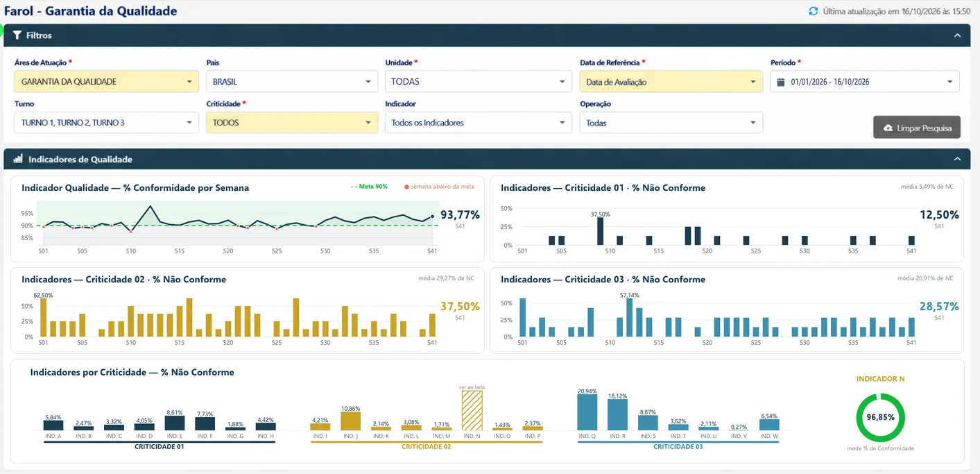The image size is (980, 474).
Task: Click the 57,14% peak bar in Criticidade 03 chart
Action: coord(629,319)
